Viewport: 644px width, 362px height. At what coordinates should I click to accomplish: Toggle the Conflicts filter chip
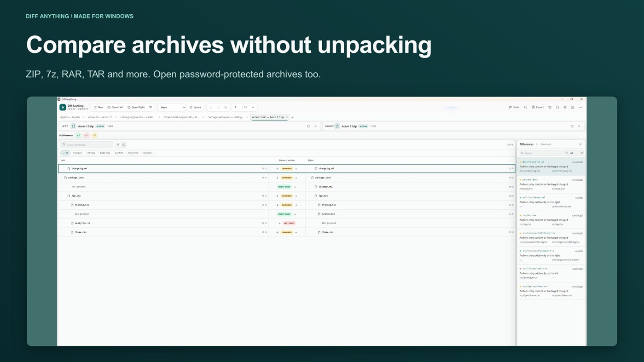point(119,153)
